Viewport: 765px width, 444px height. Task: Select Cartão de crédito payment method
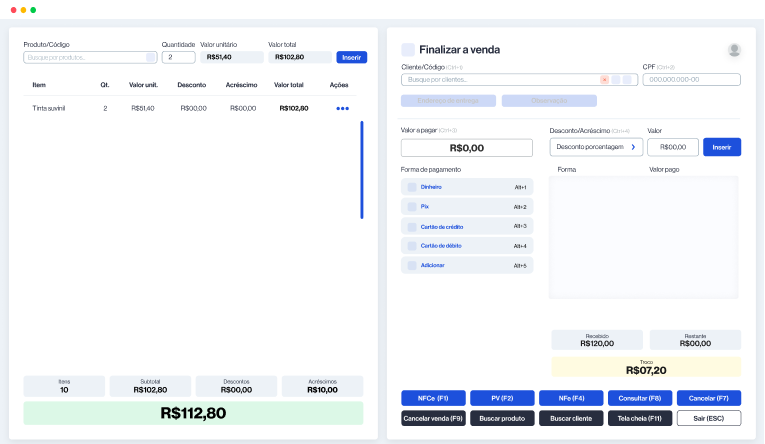[467, 226]
